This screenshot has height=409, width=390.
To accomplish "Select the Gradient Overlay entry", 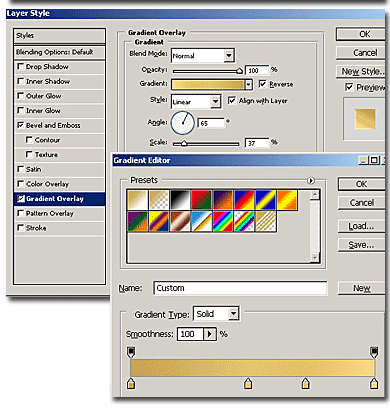I will coord(59,199).
